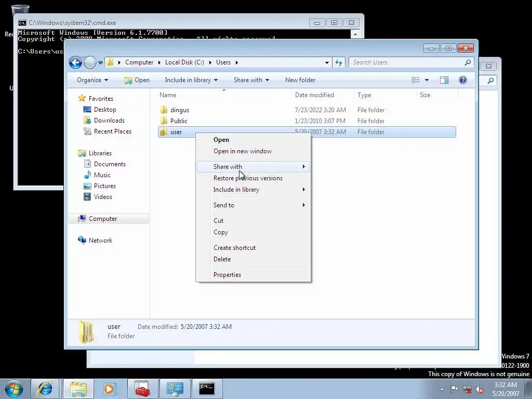
Task: Open Downloads in the navigation pane
Action: pos(109,121)
